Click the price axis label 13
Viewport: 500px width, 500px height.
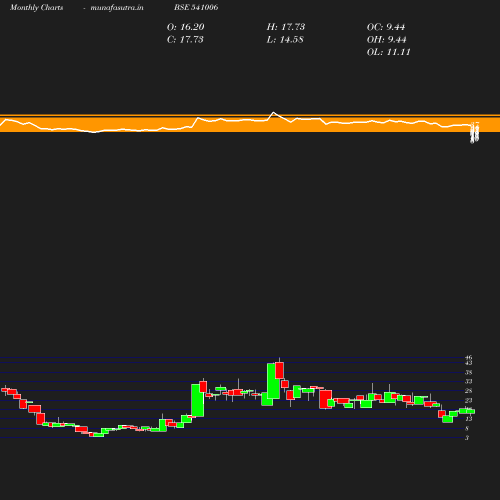pos(468,419)
